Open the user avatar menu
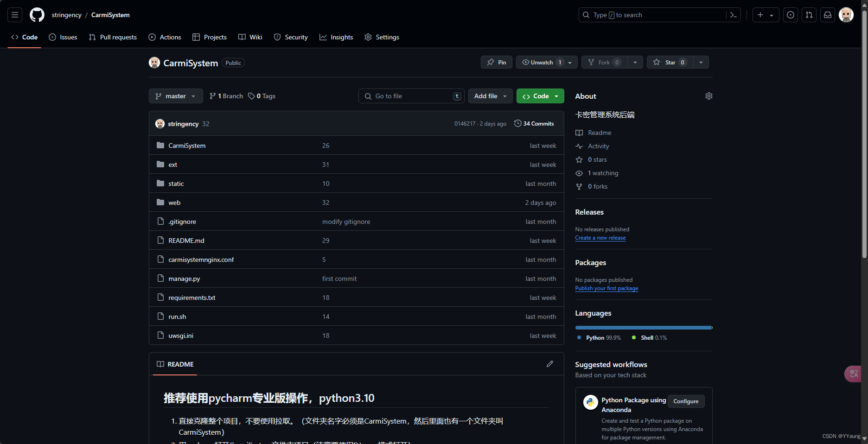The height and width of the screenshot is (444, 868). [846, 15]
